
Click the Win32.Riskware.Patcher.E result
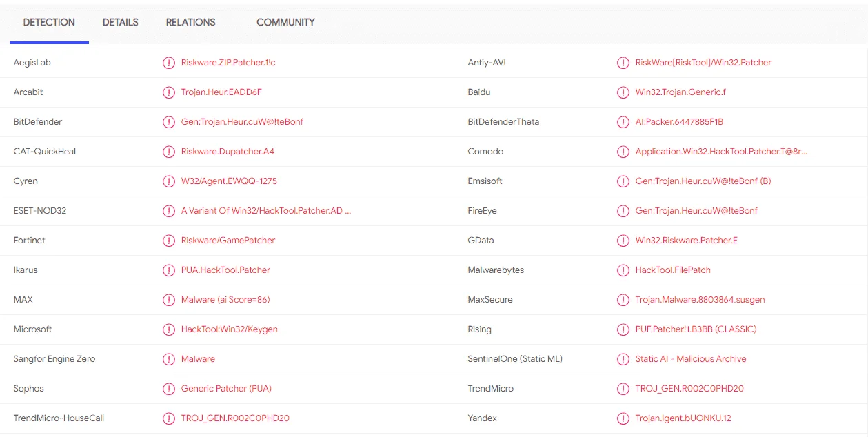point(687,241)
